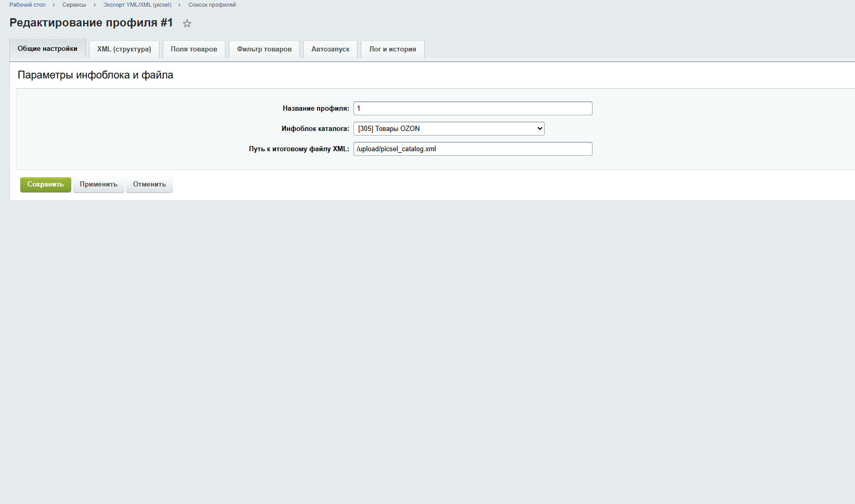Select the Автозапуск tab
855x504 pixels.
tap(331, 49)
